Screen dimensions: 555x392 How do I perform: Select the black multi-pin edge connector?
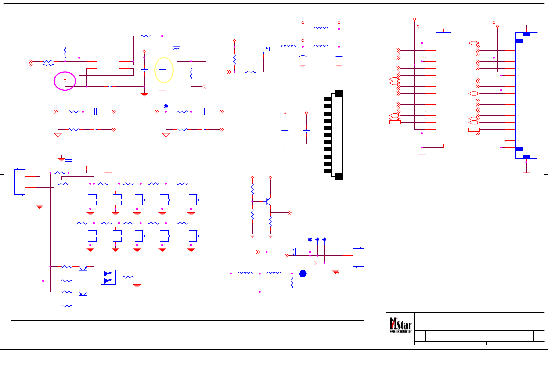pos(334,135)
